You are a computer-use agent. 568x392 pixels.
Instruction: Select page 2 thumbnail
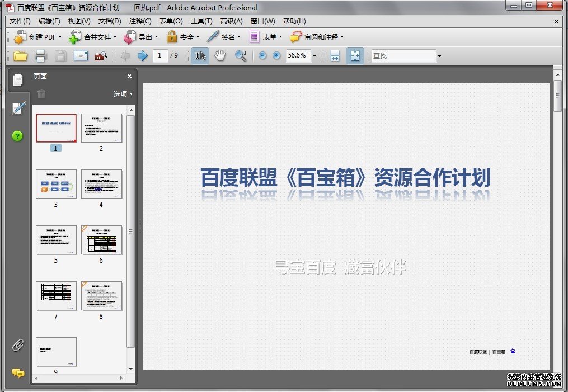pos(101,128)
